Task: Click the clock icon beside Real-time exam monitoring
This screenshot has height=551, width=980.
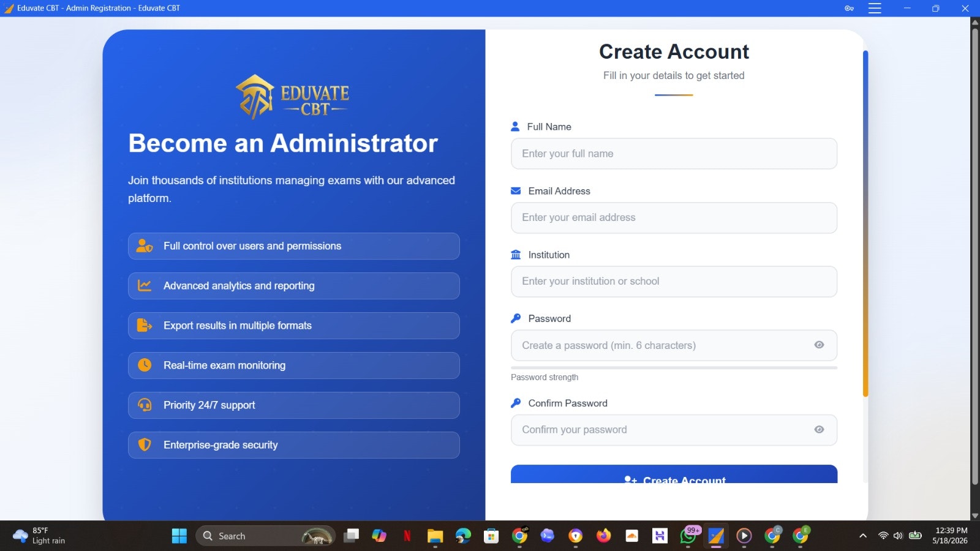Action: tap(145, 365)
